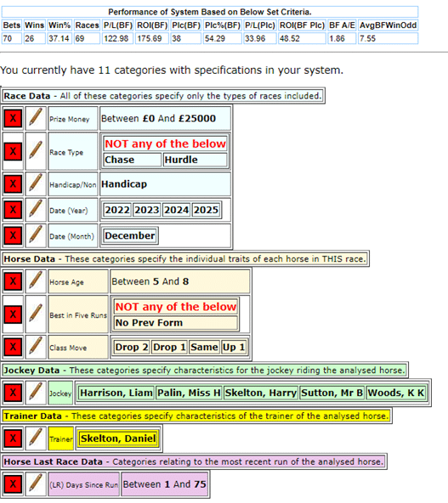This screenshot has width=448, height=503.
Task: Click the Plc(BF) value 38
Action: coord(186,38)
